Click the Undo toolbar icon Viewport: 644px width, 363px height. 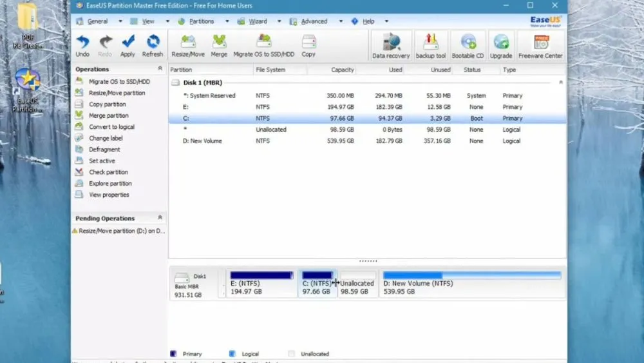[82, 45]
